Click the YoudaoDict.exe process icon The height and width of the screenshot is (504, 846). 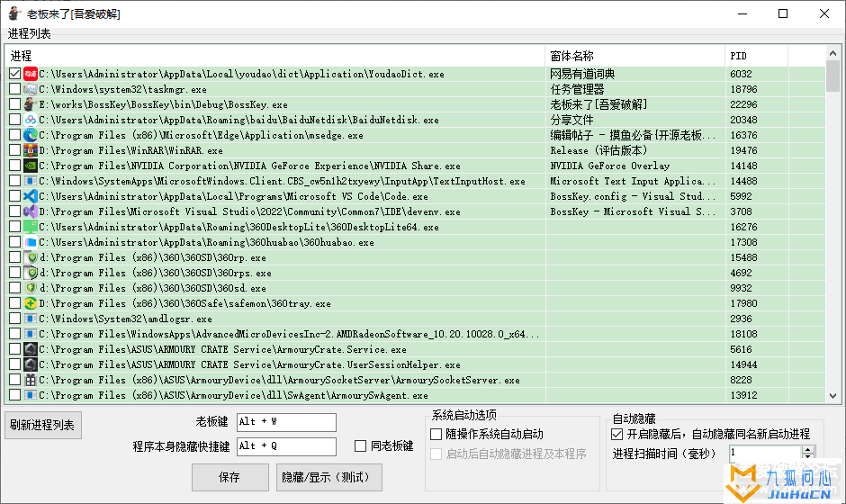coord(31,74)
